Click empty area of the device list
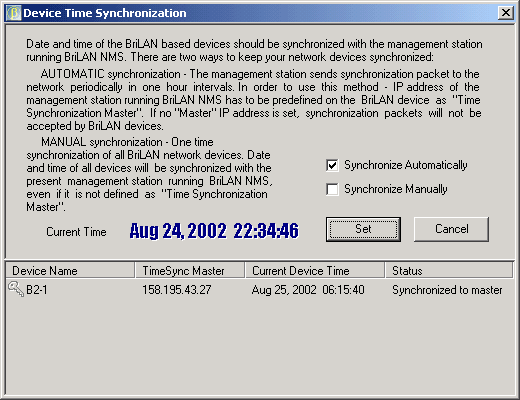The width and height of the screenshot is (520, 400). click(x=260, y=347)
